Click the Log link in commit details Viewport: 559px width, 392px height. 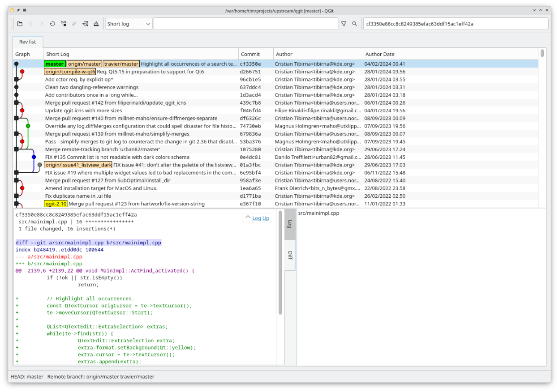[x=256, y=218]
